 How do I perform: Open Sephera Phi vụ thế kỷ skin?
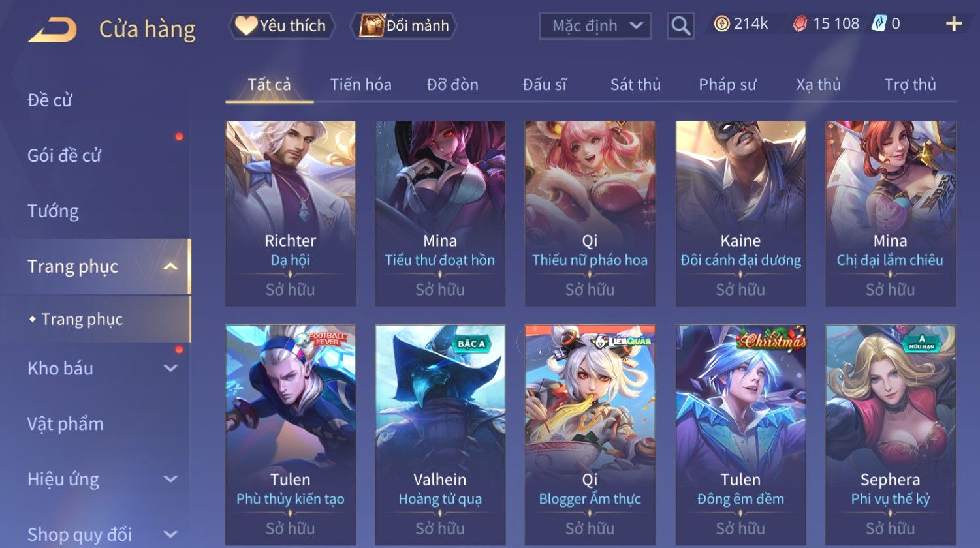(x=891, y=435)
